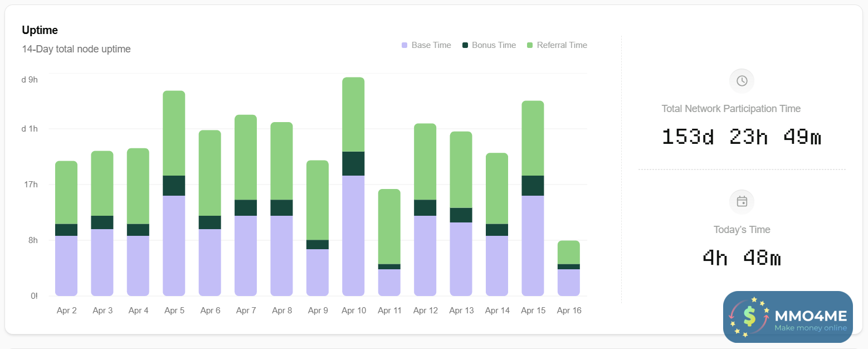Click the clock icon above Total Network Participation Time
868x349 pixels.
tap(742, 81)
